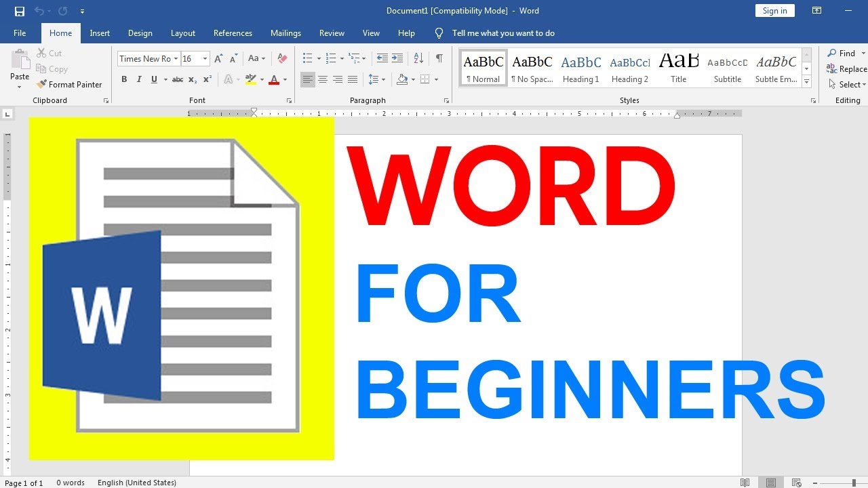
Task: Switch to the Layout tab
Action: 183,33
